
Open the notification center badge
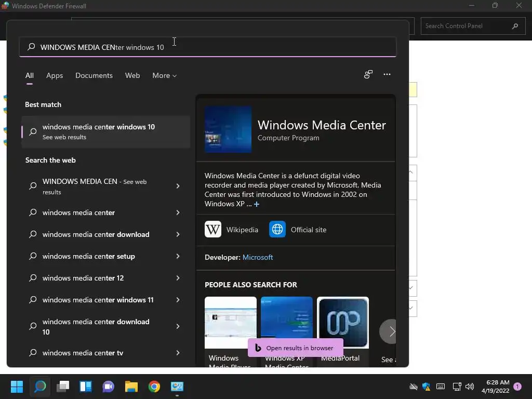pyautogui.click(x=517, y=387)
